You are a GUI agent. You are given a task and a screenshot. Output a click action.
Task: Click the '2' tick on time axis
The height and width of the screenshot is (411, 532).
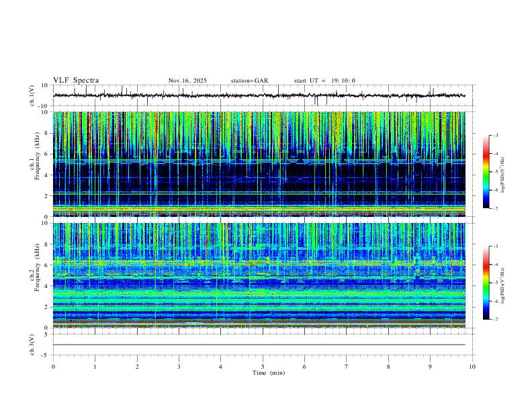tap(137, 367)
